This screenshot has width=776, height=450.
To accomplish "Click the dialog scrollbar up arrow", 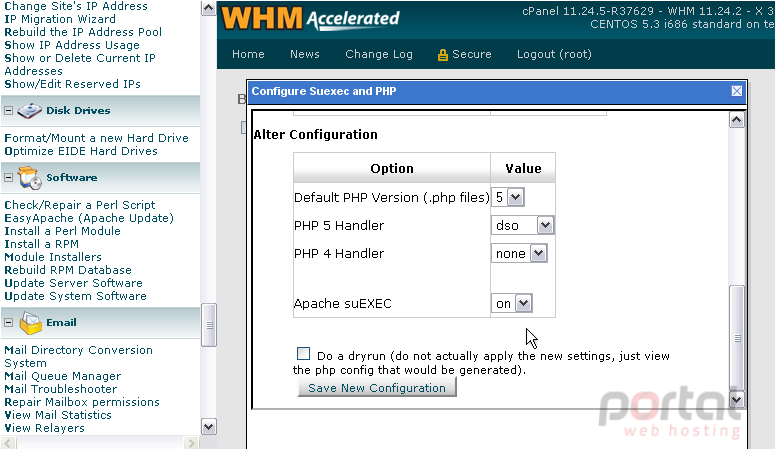I will coord(736,120).
